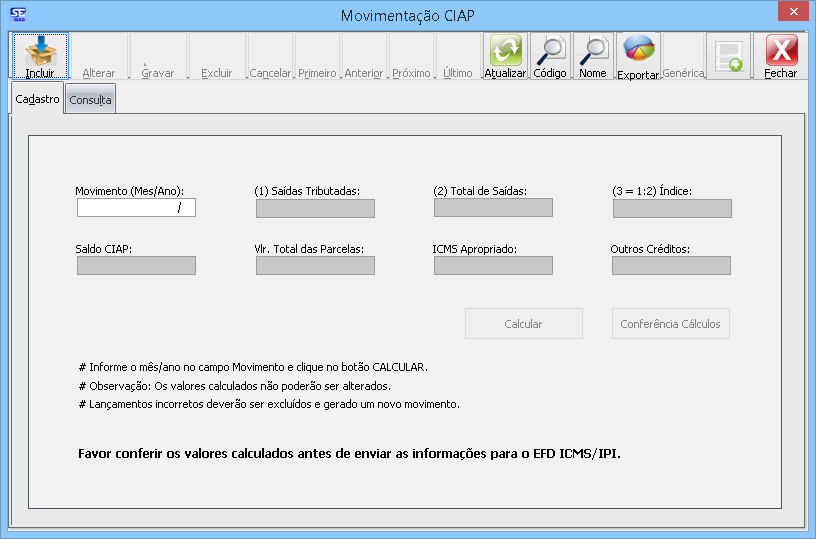Select the Alterar toolbar item
This screenshot has height=539, width=816.
click(x=99, y=57)
